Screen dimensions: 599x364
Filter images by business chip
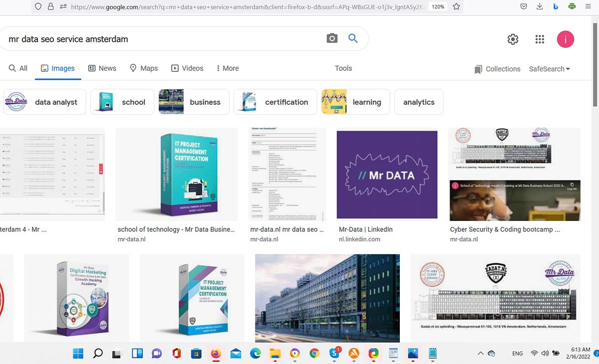click(194, 102)
